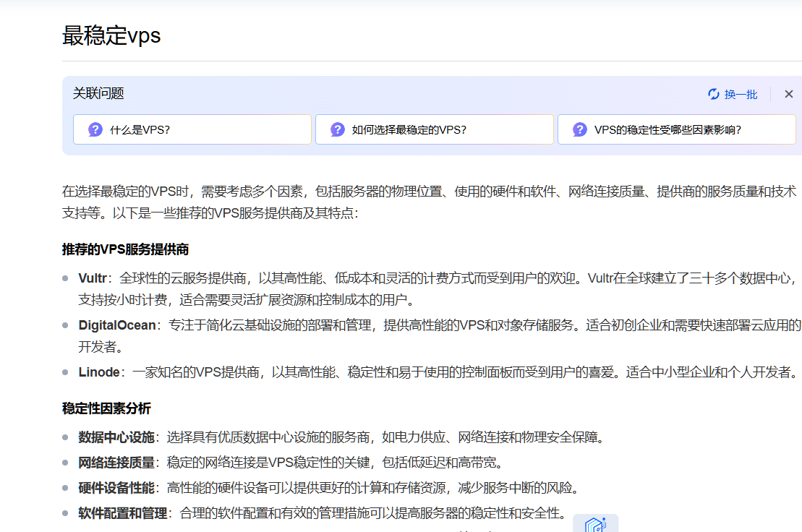
Task: Click the bold DigitalOcean provider name
Action: (x=117, y=325)
